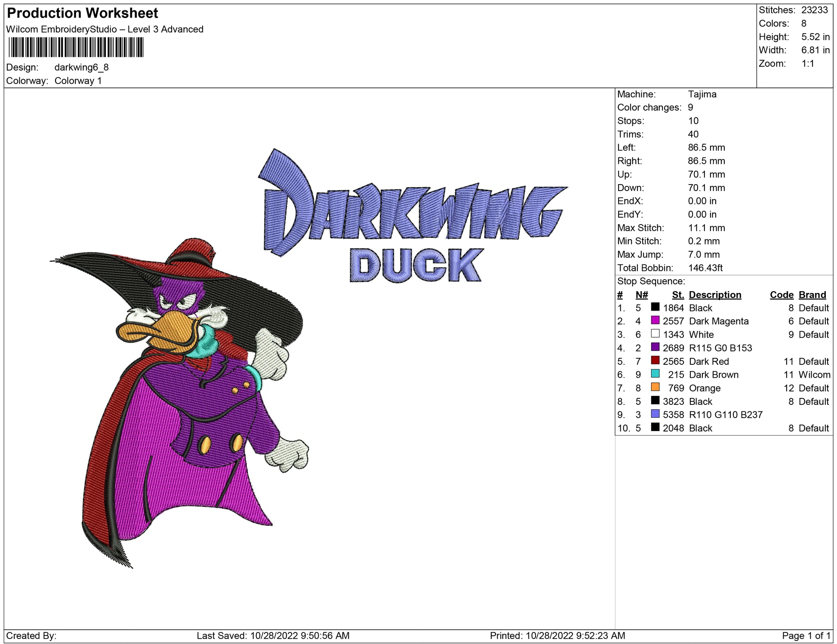The image size is (837, 644).
Task: Click the N# column header
Action: (641, 295)
